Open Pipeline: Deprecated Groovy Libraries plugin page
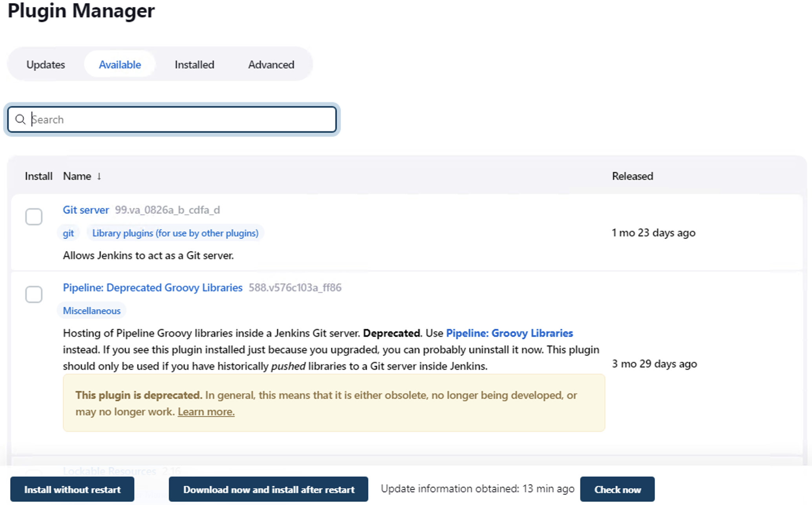 pyautogui.click(x=152, y=288)
